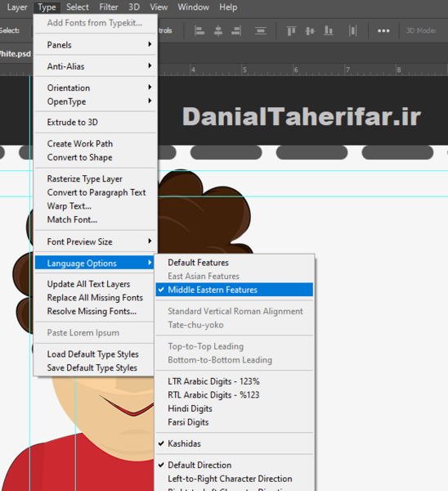Screen dimensions: 448x491
Task: Choose Save Default Type Styles
Action: pyautogui.click(x=94, y=367)
